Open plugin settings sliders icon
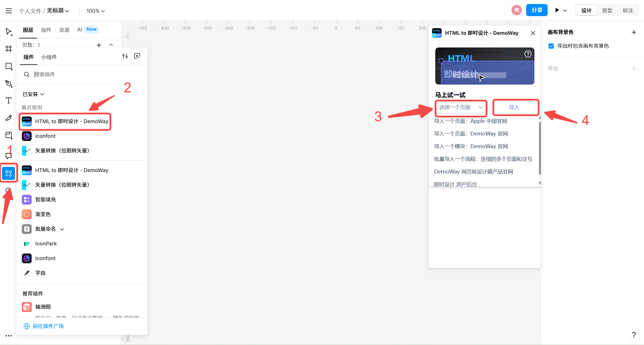 coord(125,56)
